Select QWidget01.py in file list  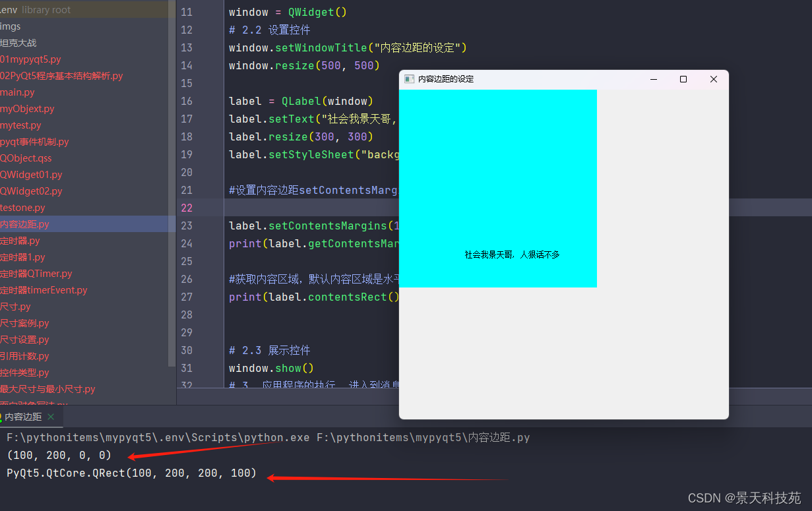point(31,175)
